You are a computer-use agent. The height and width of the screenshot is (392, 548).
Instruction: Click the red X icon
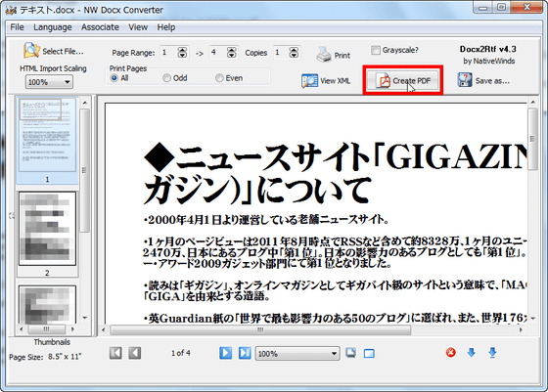coord(451,352)
